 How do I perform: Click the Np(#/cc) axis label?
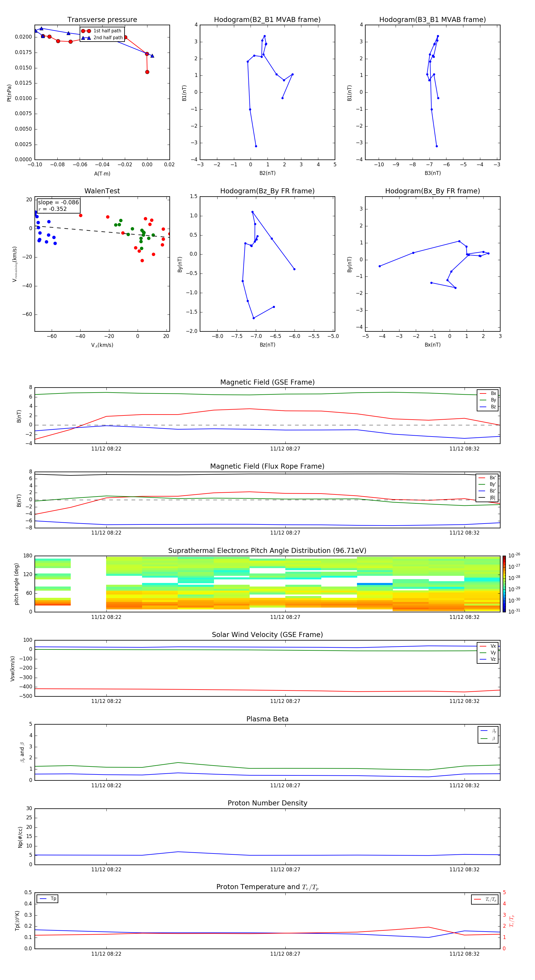(20, 837)
